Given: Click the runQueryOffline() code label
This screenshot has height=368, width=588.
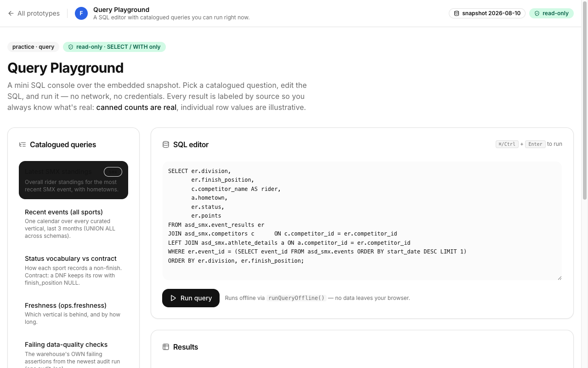Looking at the screenshot, I should click(x=297, y=298).
